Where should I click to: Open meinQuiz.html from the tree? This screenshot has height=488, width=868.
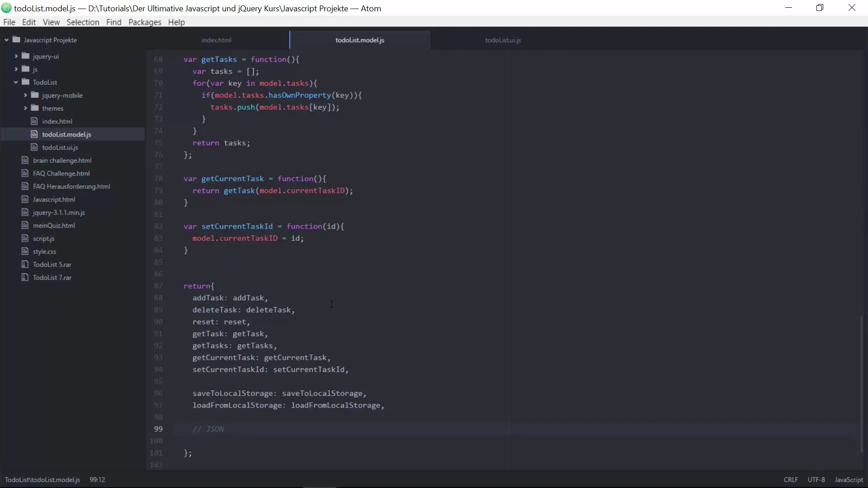(54, 225)
